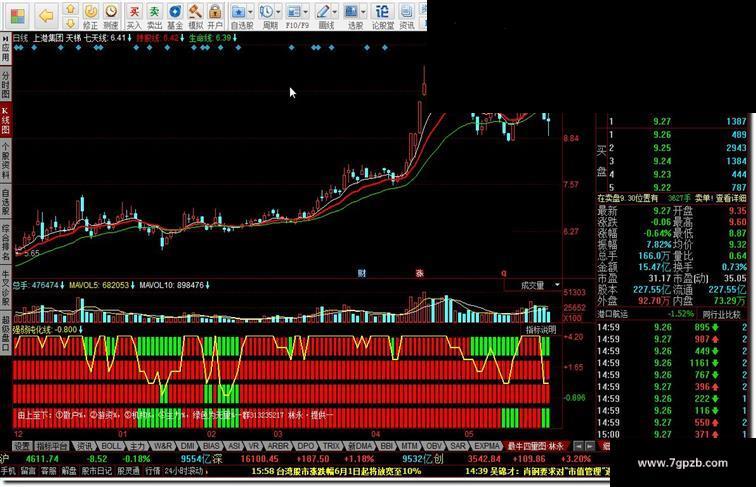
Task: Select the MTM indicator tab
Action: pyautogui.click(x=410, y=446)
